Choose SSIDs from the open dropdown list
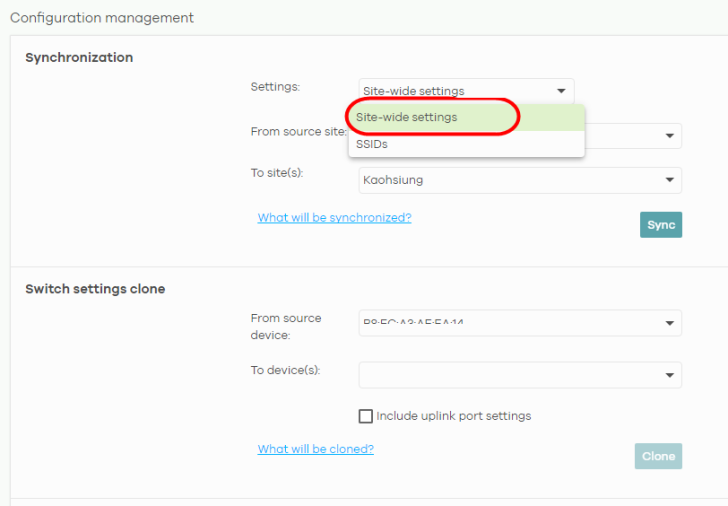 [372, 144]
